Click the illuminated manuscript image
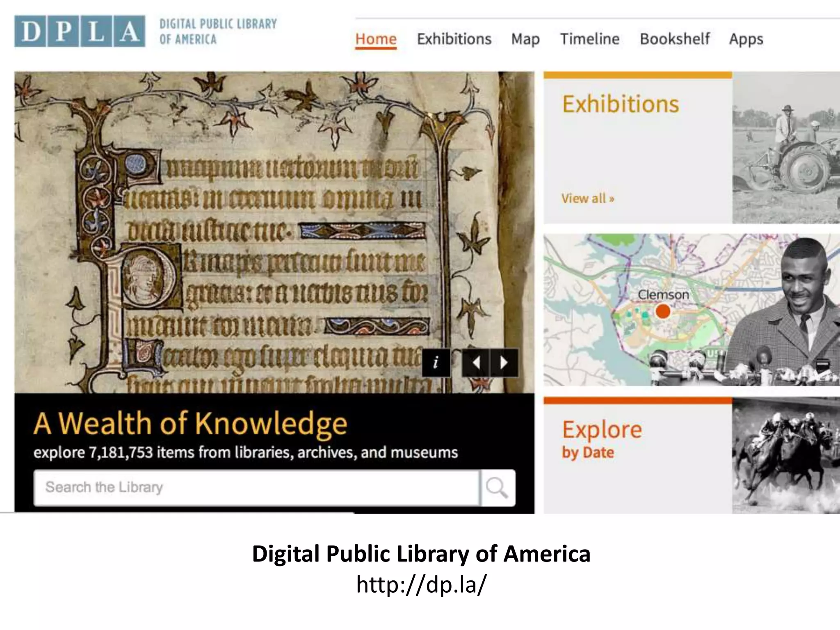The image size is (840, 630). tap(274, 232)
